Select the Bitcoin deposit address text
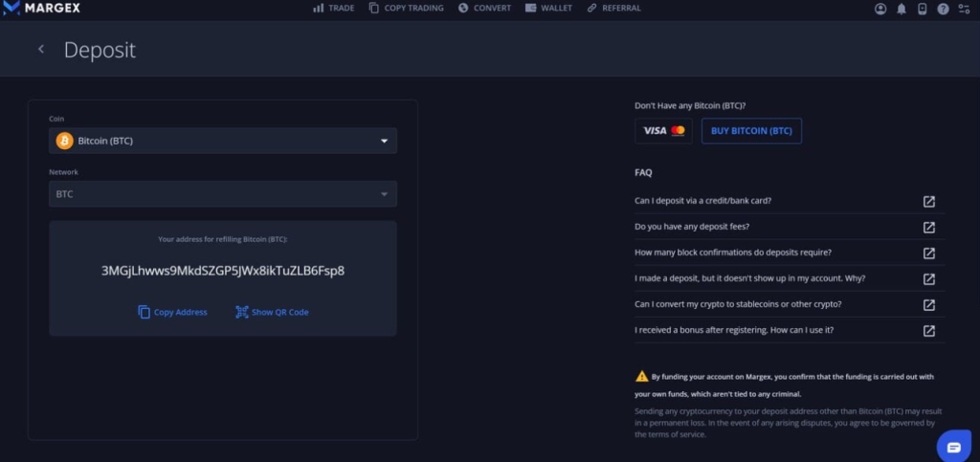This screenshot has height=462, width=980. pos(223,271)
